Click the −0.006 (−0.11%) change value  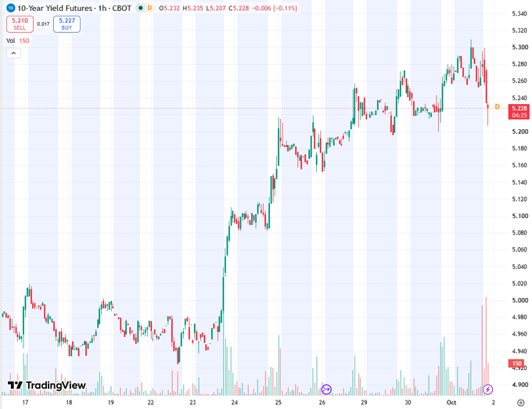275,8
